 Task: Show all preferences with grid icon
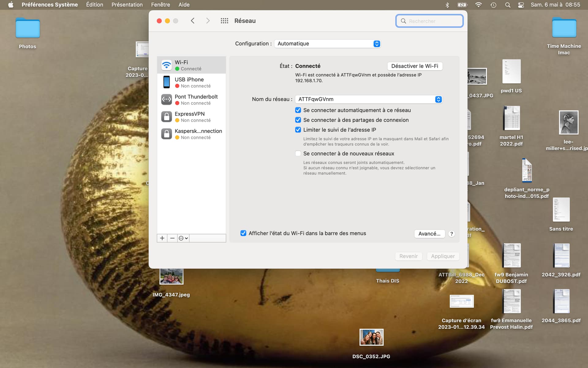point(224,21)
